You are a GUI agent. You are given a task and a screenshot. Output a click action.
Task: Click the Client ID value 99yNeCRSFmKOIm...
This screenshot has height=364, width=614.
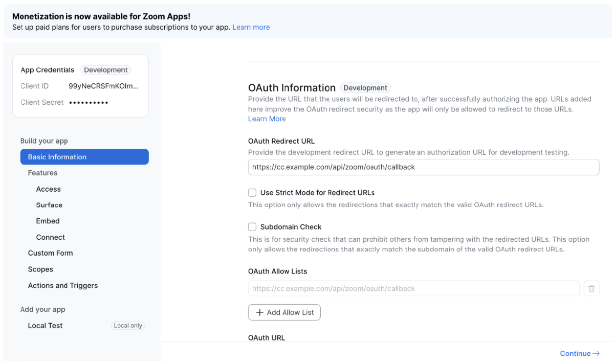tap(104, 86)
